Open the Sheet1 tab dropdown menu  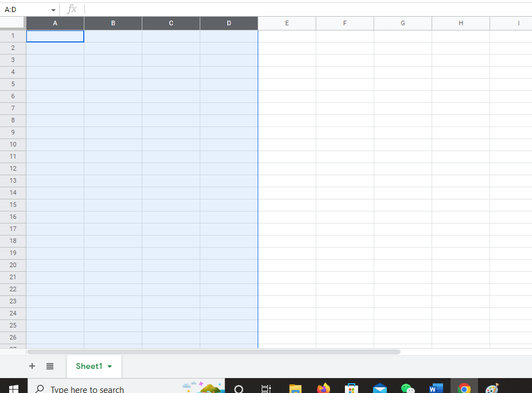pyautogui.click(x=109, y=366)
